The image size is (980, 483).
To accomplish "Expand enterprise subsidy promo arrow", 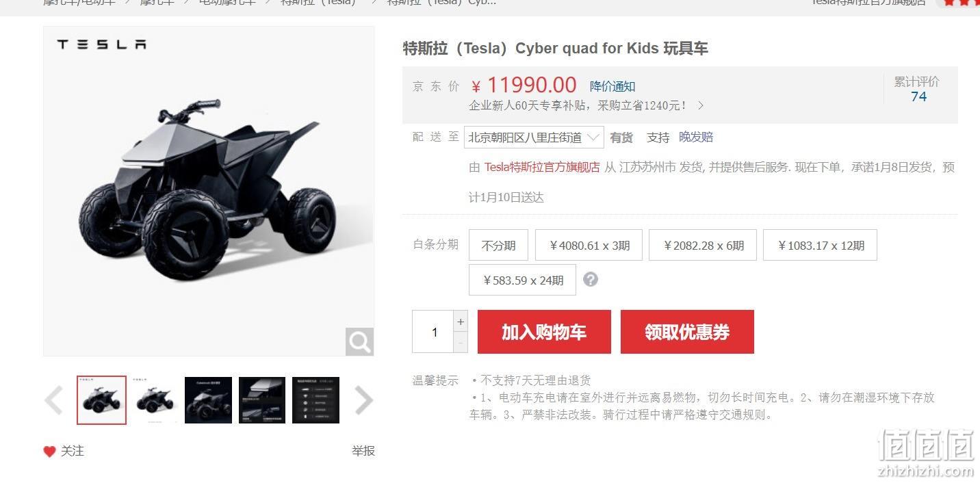I will point(700,106).
